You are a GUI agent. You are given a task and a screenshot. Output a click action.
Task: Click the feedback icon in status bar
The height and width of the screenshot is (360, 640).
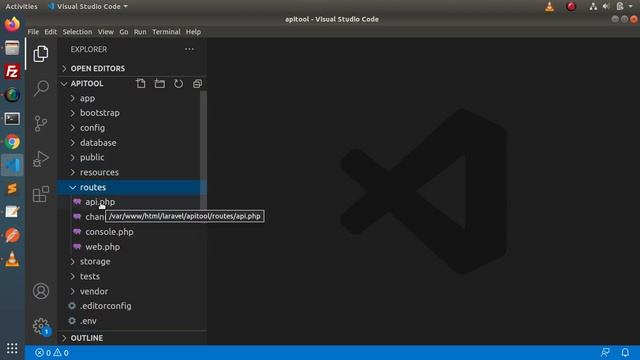click(605, 352)
